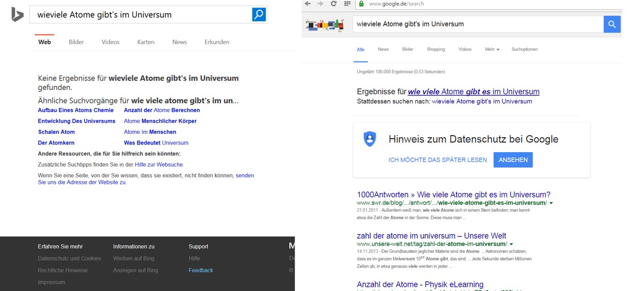Focus the Google search input field
The height and width of the screenshot is (291, 644).
click(478, 24)
